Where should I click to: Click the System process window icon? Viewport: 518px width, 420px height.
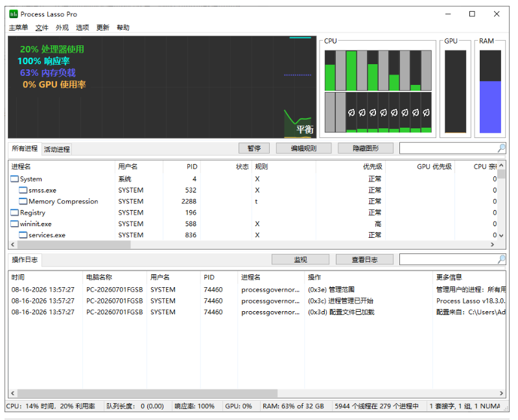(14, 179)
